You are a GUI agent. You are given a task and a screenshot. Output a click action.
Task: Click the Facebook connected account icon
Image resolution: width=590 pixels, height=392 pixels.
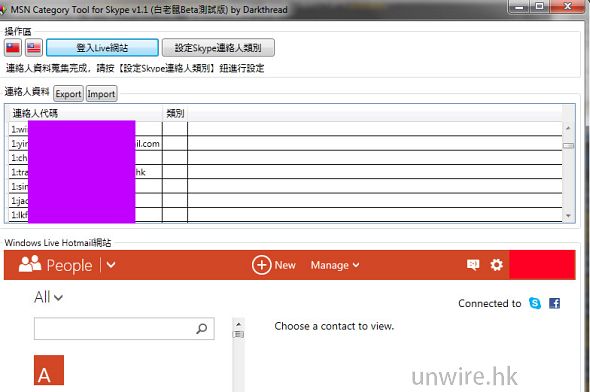click(x=554, y=303)
